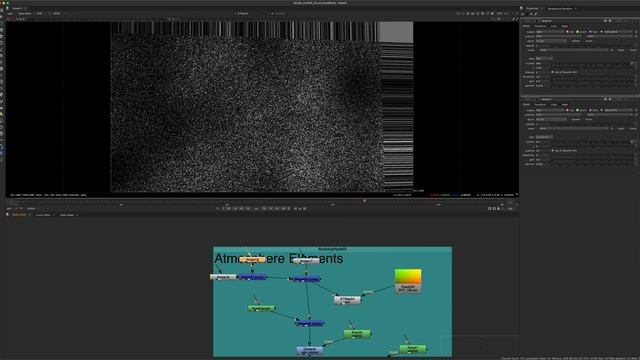
Task: Toggle the green channel checkbox in top panel
Action: point(578,31)
